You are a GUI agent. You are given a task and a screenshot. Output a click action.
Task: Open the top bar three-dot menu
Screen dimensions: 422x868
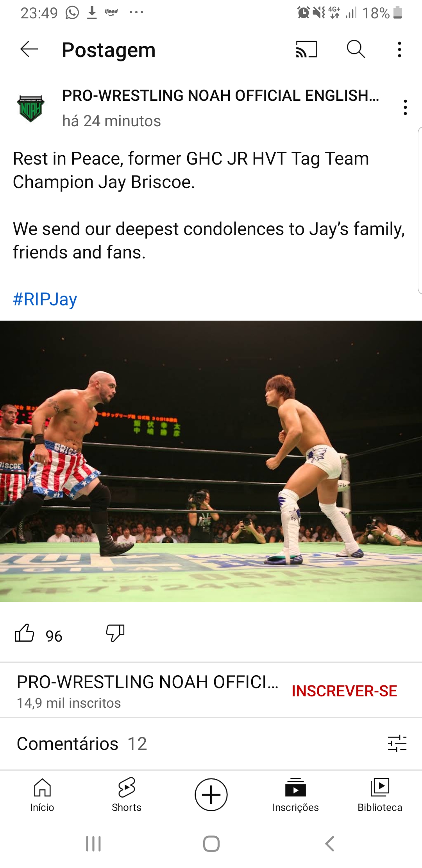tap(399, 50)
